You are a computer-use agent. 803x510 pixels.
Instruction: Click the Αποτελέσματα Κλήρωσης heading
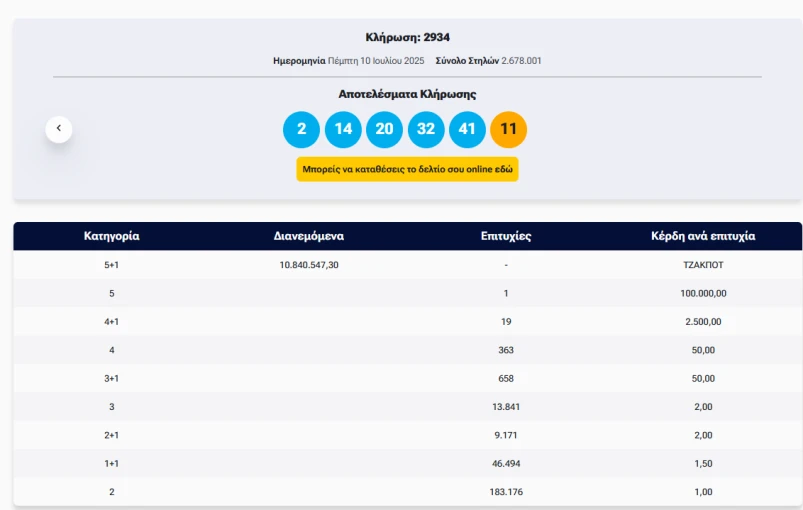[x=407, y=94]
